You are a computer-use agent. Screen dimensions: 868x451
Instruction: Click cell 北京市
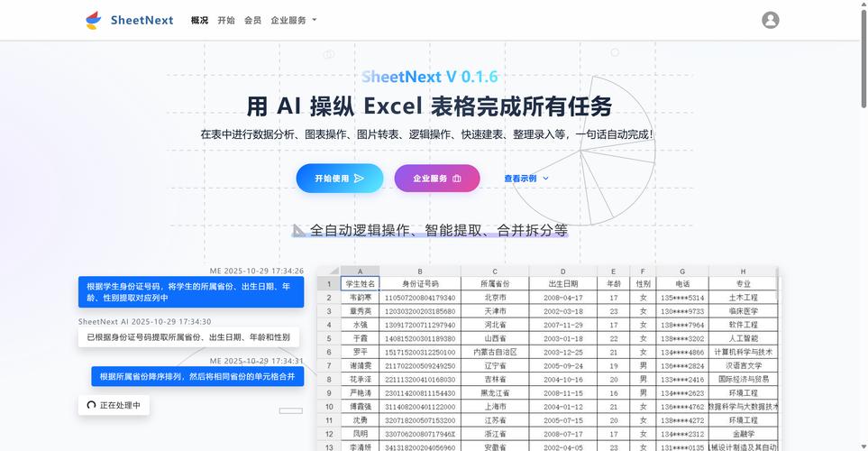(x=495, y=297)
